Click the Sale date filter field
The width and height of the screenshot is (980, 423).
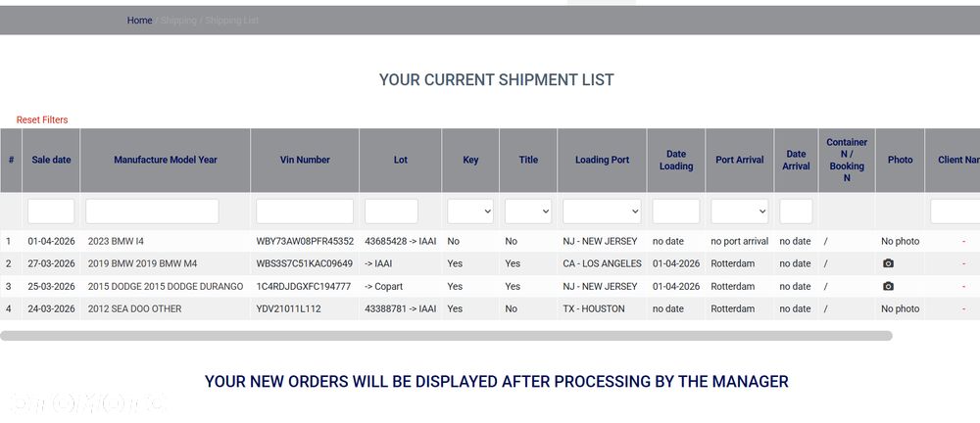pyautogui.click(x=51, y=211)
